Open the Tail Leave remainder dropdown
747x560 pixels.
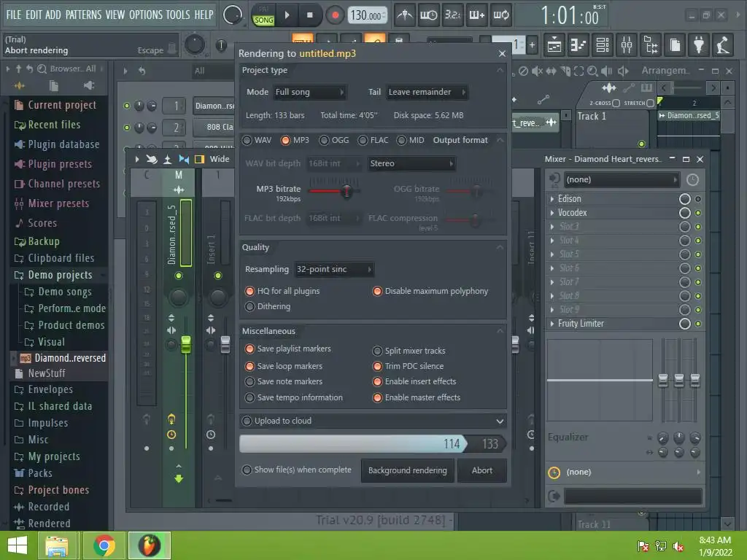pos(427,93)
